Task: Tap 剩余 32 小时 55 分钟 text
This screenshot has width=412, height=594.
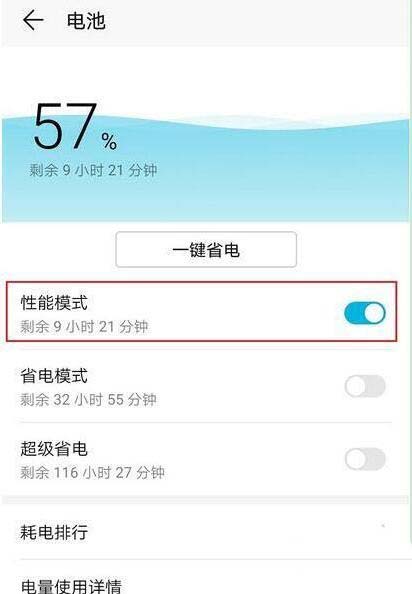Action: (88, 400)
